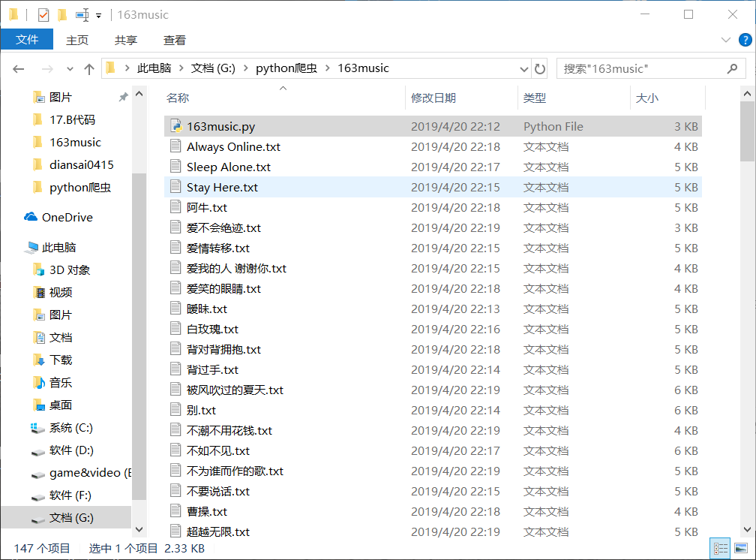Open the quick access toolbar customize dropdown

click(97, 14)
